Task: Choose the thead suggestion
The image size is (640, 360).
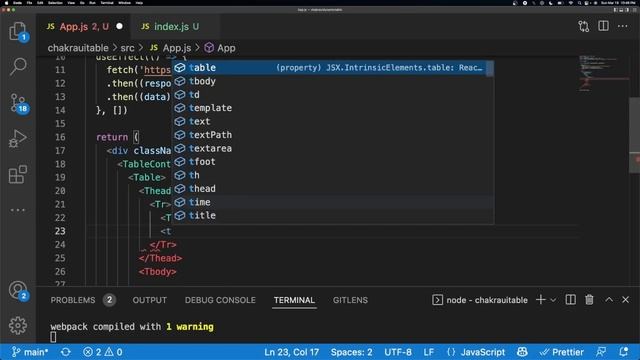Action: tap(330, 189)
